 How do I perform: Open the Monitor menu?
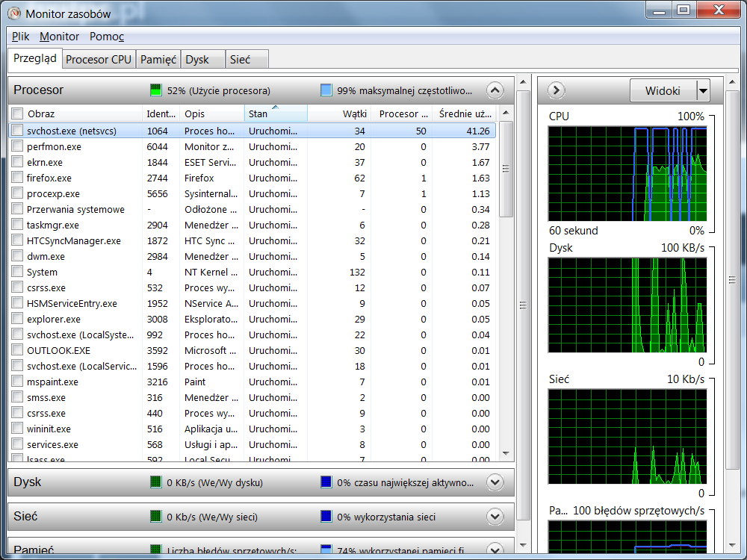pyautogui.click(x=59, y=36)
